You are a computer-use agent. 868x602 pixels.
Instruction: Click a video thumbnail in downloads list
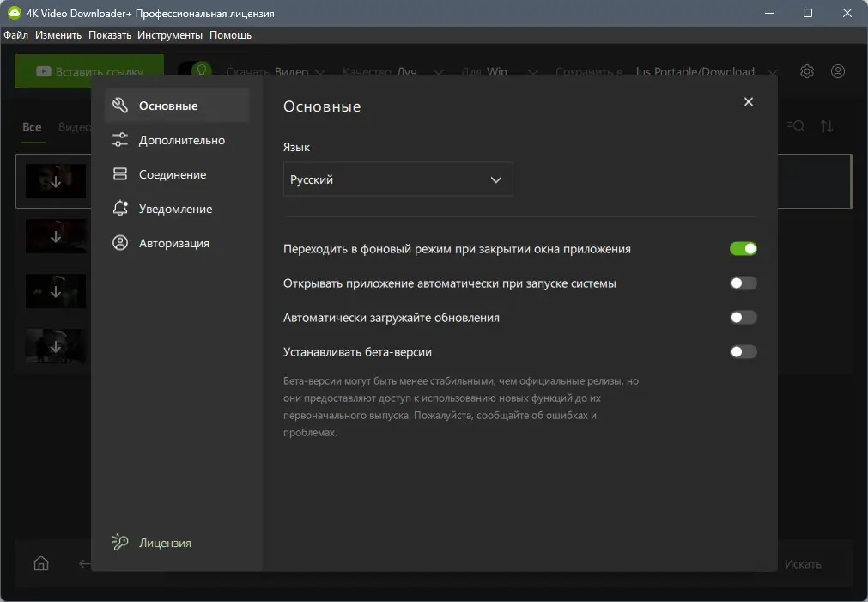pos(55,181)
